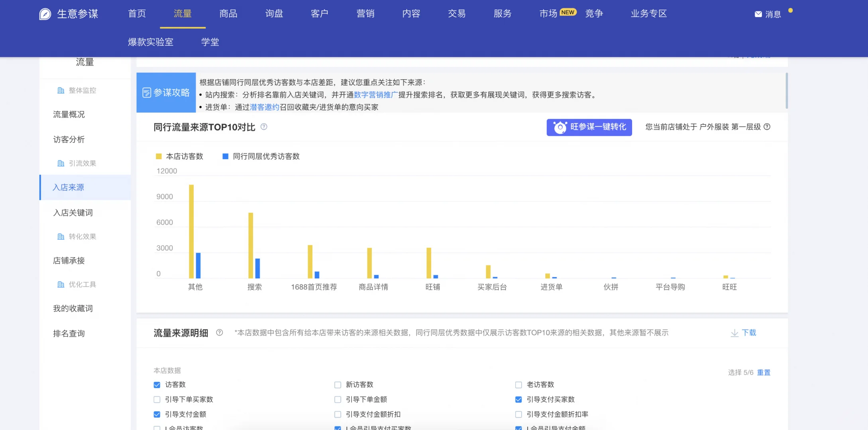
Task: Follow the 数字营销推广 link
Action: pos(376,95)
